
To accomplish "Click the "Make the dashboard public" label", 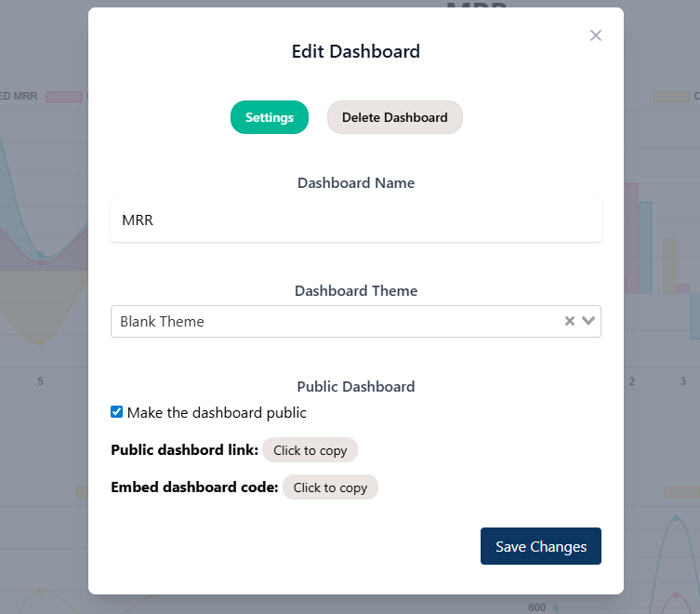I will (217, 412).
